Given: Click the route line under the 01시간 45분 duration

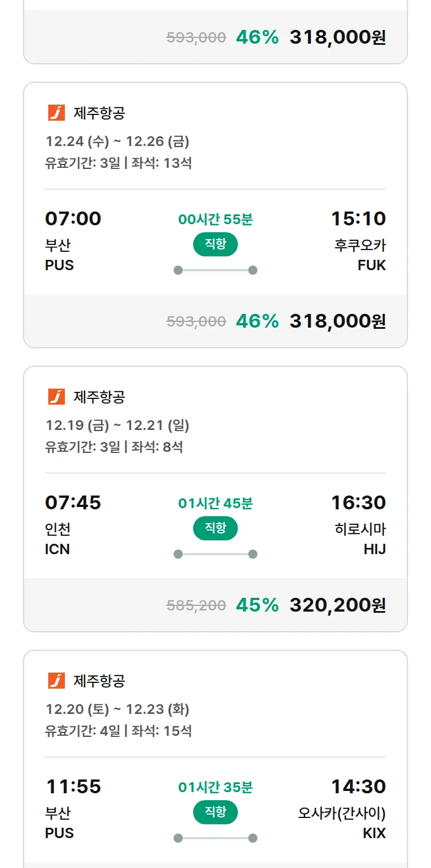Looking at the screenshot, I should tap(215, 554).
